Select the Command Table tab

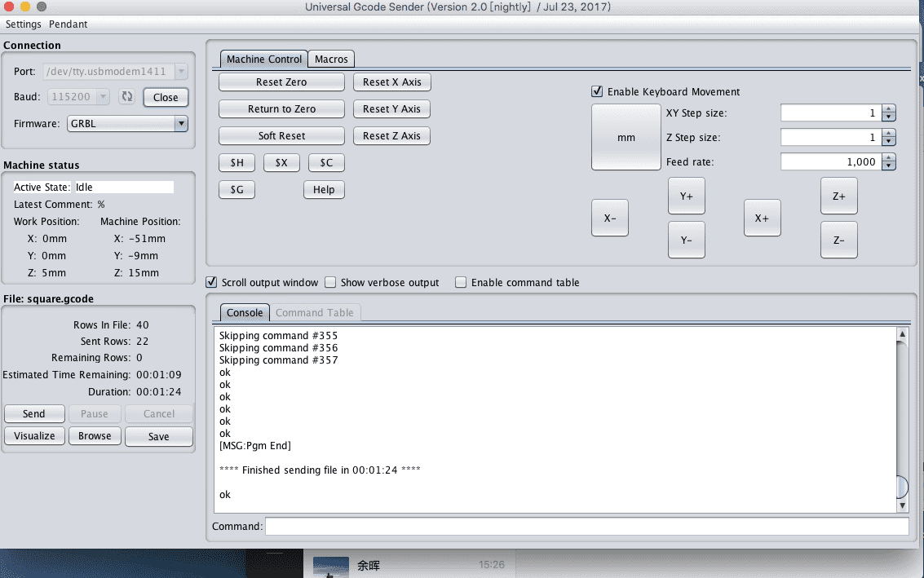coord(315,313)
